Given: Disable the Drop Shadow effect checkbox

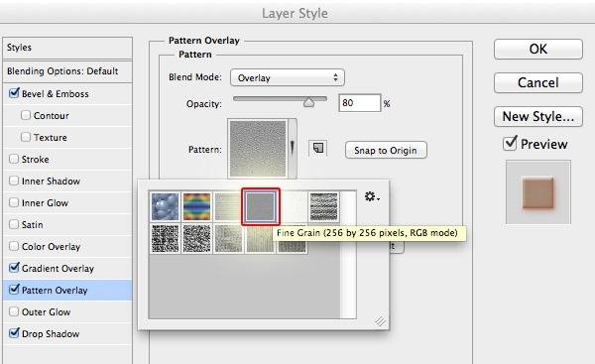Looking at the screenshot, I should coord(14,333).
